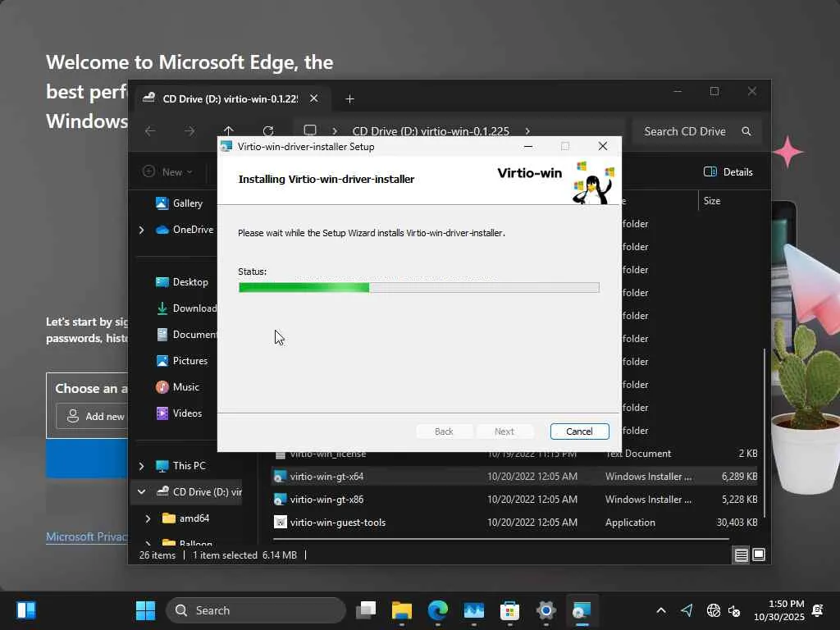Click the virtio-win-gt-x64 file icon

pos(281,477)
